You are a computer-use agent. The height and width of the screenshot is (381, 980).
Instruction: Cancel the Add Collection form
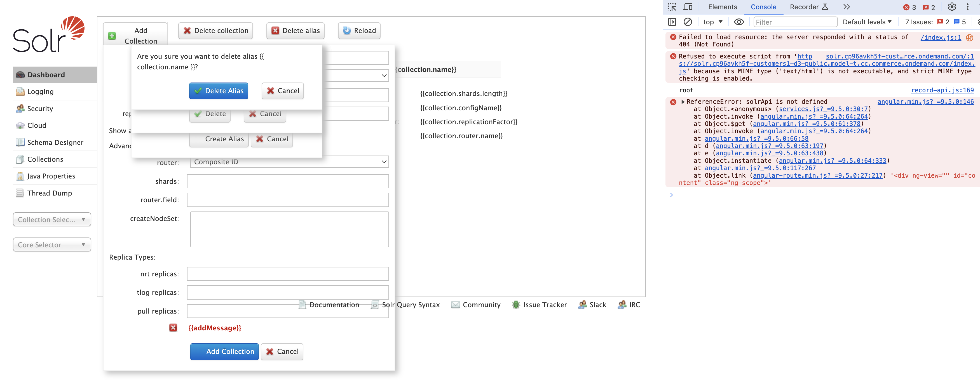282,352
